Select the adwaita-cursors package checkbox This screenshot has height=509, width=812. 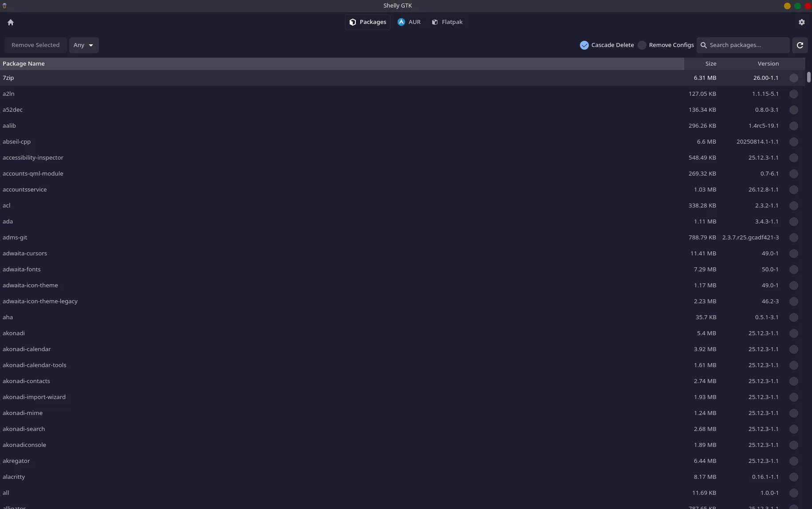pyautogui.click(x=794, y=254)
